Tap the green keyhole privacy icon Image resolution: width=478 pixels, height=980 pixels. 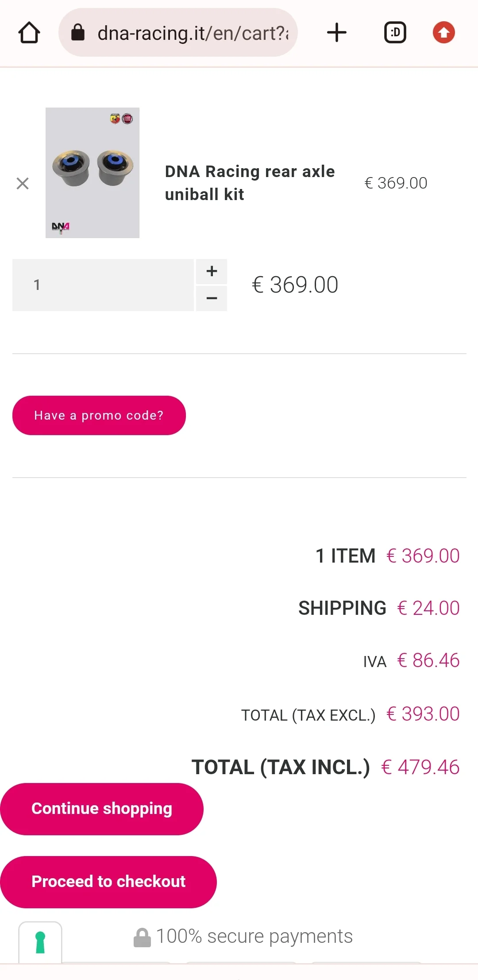coord(40,942)
